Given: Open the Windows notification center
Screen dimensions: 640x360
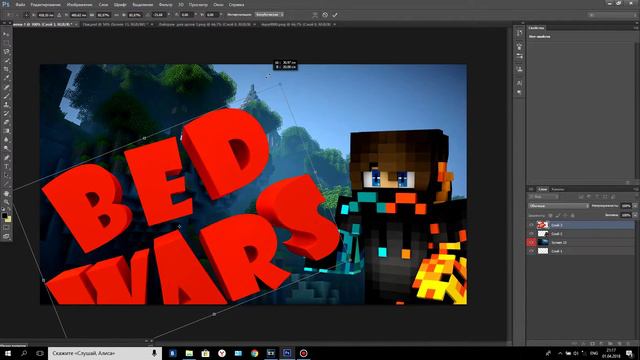Looking at the screenshot, I should [x=629, y=353].
